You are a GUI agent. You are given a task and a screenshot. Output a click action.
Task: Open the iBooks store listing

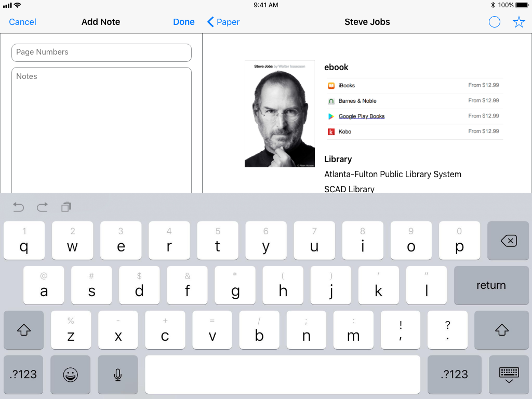[415, 86]
